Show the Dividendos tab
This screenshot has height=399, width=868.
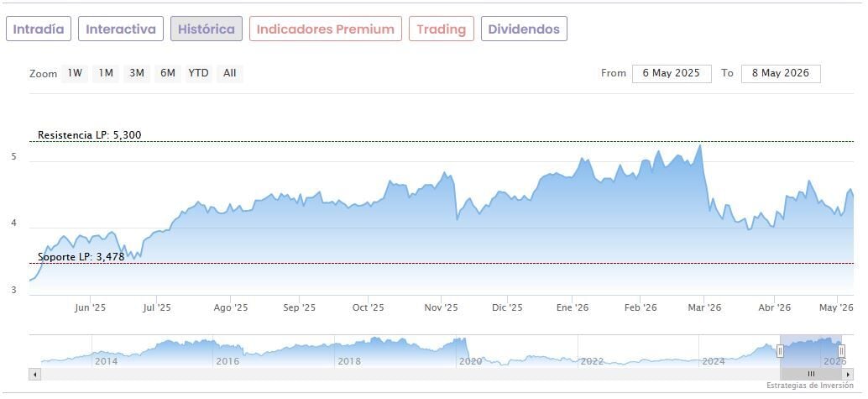[524, 29]
